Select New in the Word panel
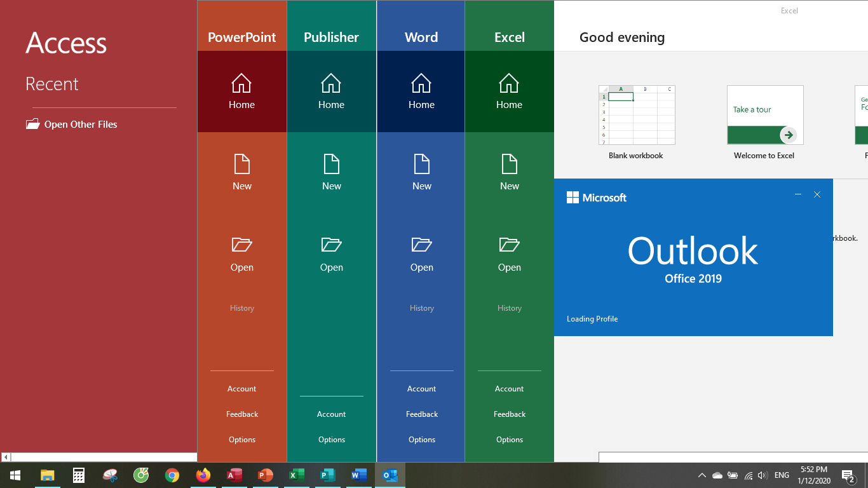 (x=421, y=173)
